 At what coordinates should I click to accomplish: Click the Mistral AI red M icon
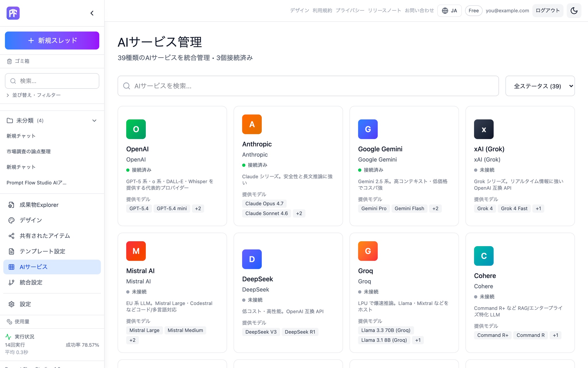point(136,251)
